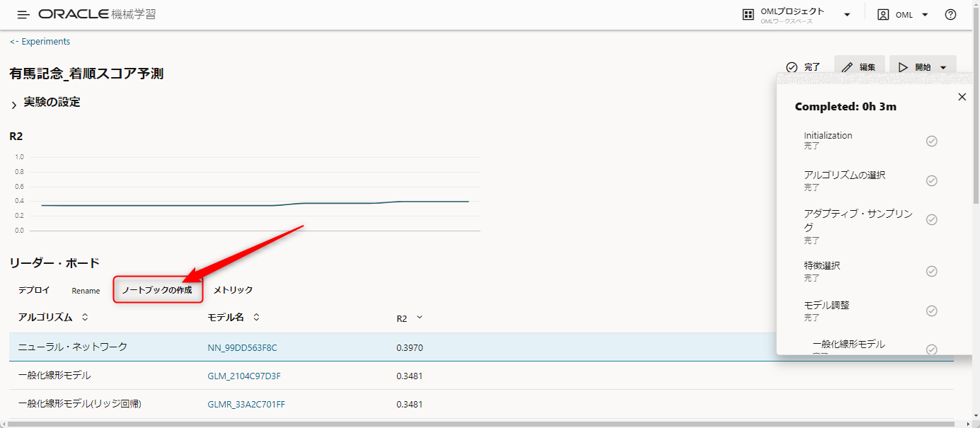
Task: Select the 一般化線形モデル(リッジ回帰) row
Action: (481, 404)
